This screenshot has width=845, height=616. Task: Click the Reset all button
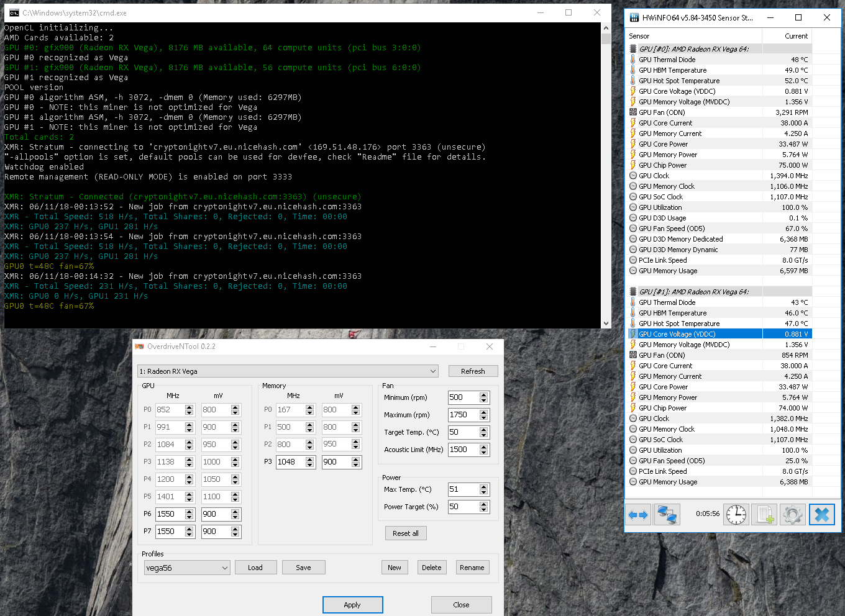click(x=406, y=533)
